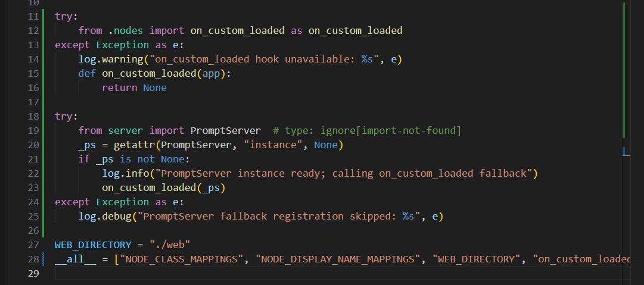
Task: Click "NODE_CLASS_MAPPINGS" string on line 28
Action: 182,259
